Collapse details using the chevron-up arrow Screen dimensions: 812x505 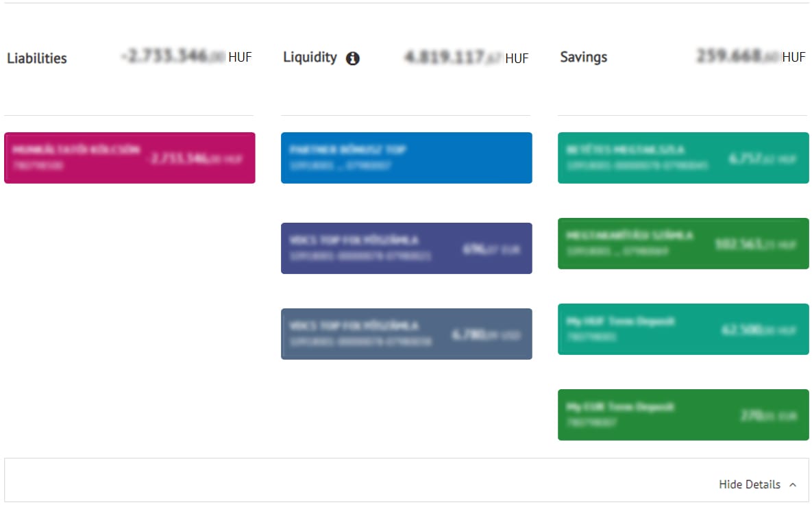[793, 485]
